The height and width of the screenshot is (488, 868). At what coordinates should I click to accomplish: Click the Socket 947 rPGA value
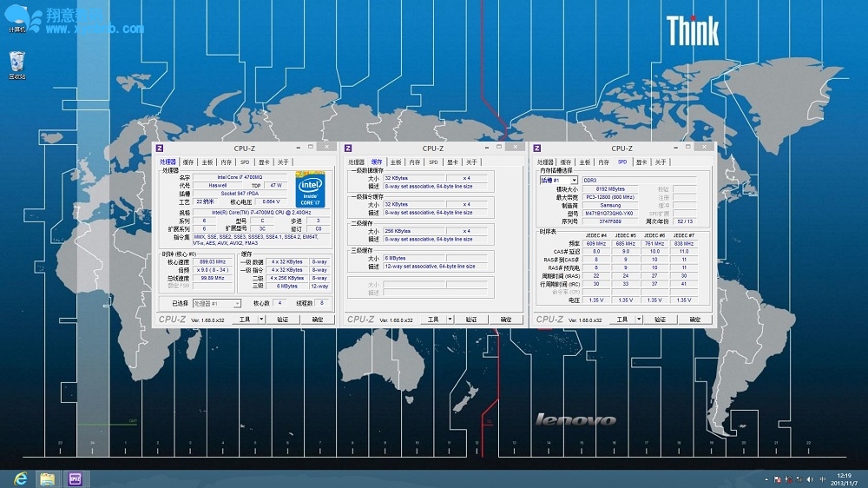[x=240, y=194]
